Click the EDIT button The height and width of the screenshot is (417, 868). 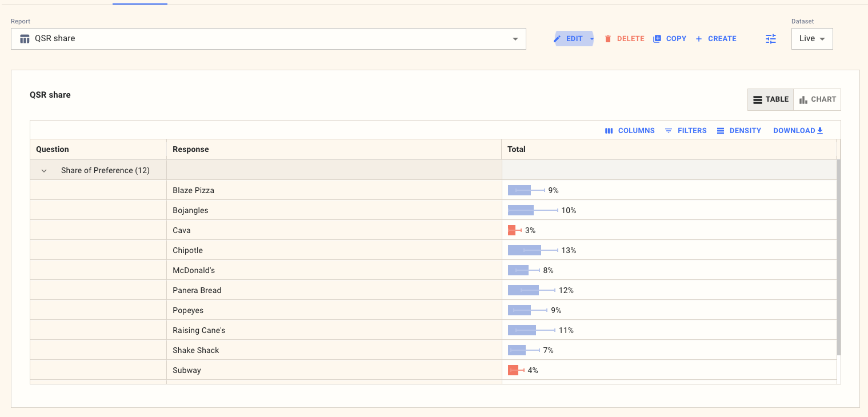click(x=569, y=39)
